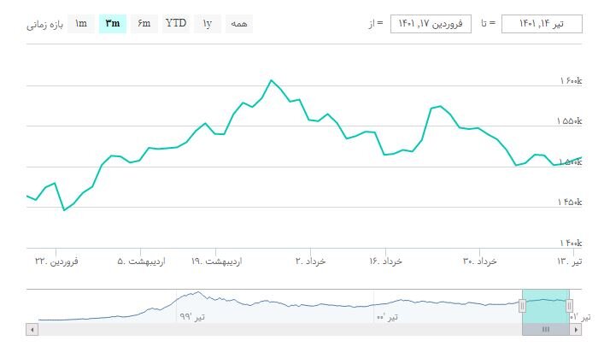604x364 pixels.
Task: Click the scrollbar track left of thumb
Action: click(273, 329)
